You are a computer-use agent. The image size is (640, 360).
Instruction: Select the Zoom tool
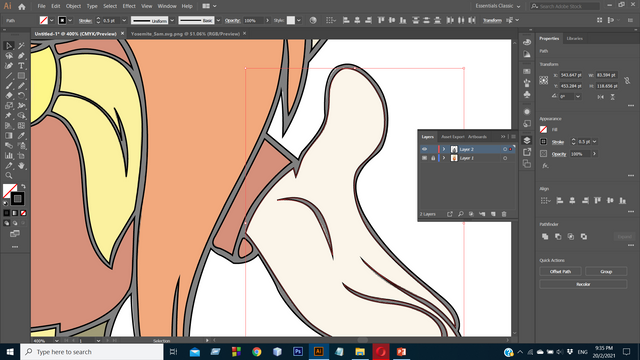coord(9,176)
